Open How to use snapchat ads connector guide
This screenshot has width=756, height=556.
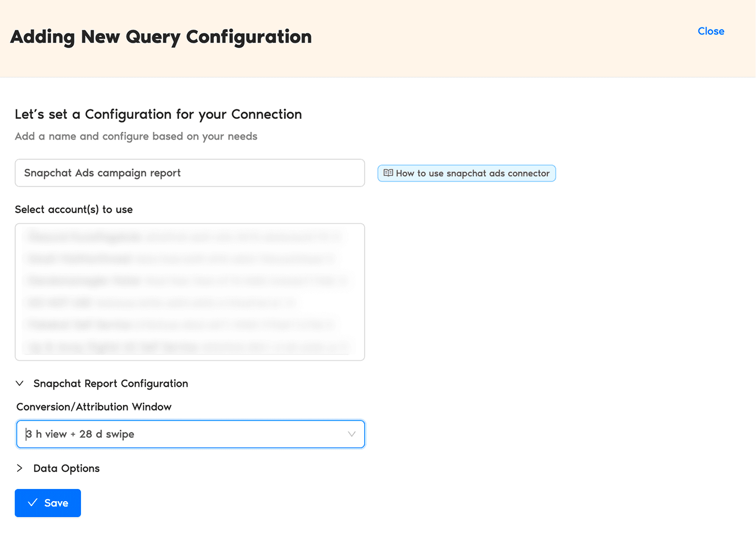(472, 173)
